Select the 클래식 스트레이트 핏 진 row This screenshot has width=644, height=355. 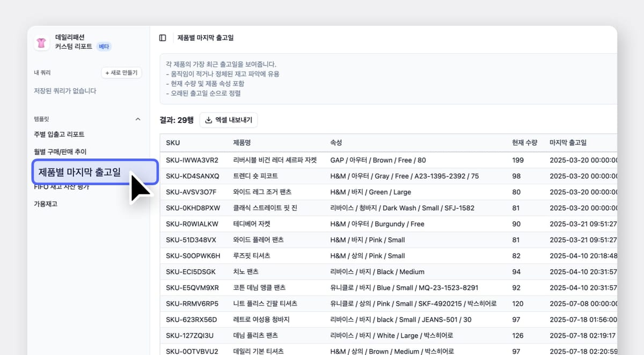point(322,208)
